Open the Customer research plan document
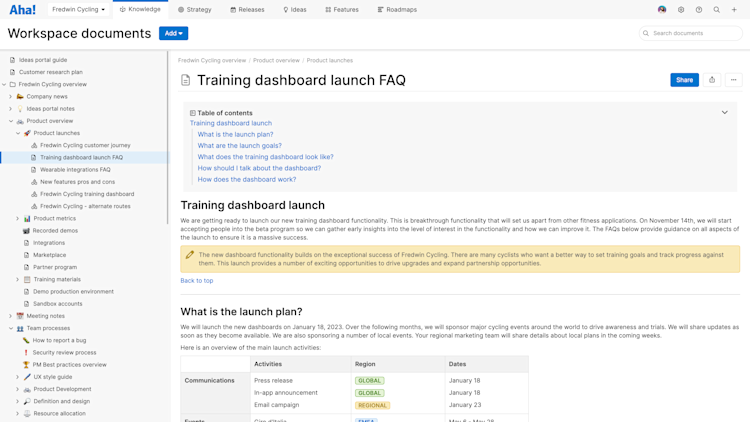750x422 pixels. pos(51,72)
